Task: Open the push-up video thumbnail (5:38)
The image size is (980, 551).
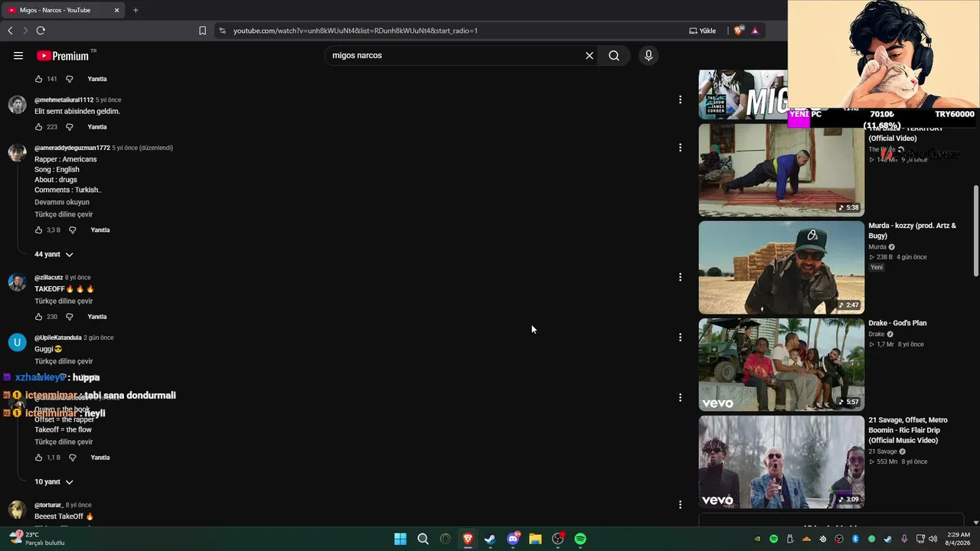Action: [x=781, y=171]
